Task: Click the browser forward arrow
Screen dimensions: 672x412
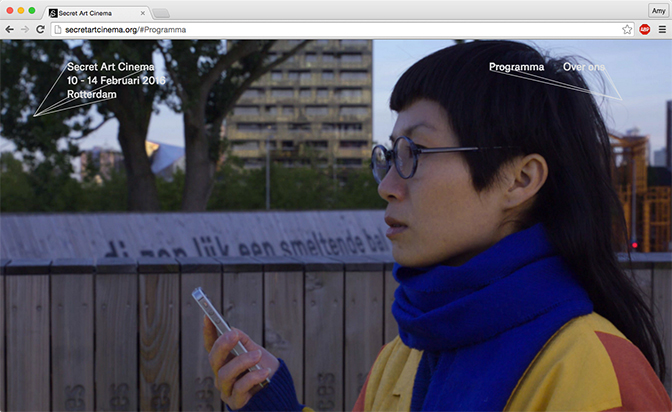Action: pos(24,30)
